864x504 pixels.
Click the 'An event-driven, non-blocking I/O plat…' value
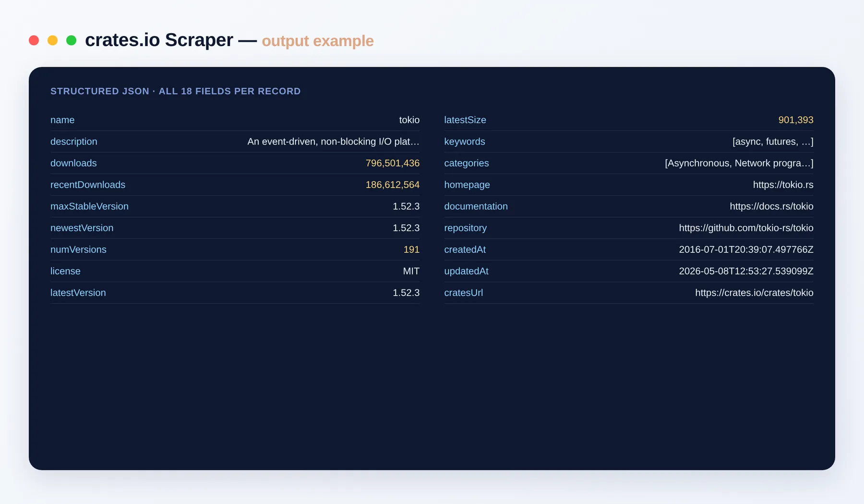(334, 142)
